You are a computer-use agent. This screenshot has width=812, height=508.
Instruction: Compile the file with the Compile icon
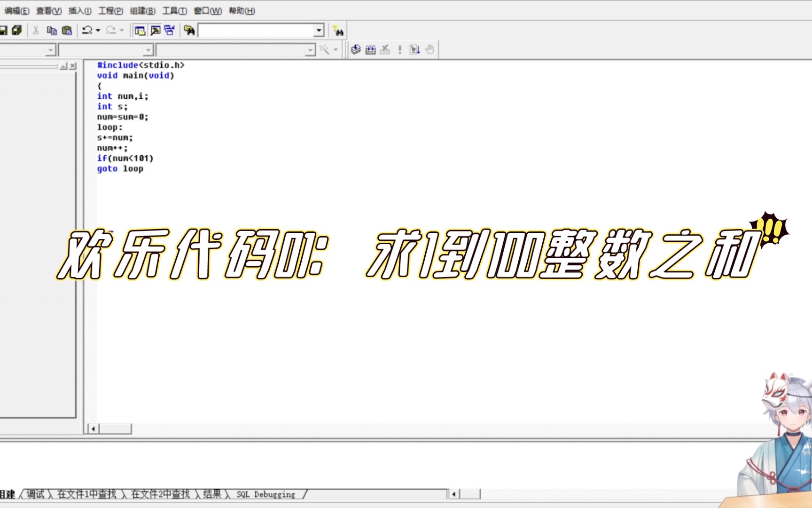point(356,49)
